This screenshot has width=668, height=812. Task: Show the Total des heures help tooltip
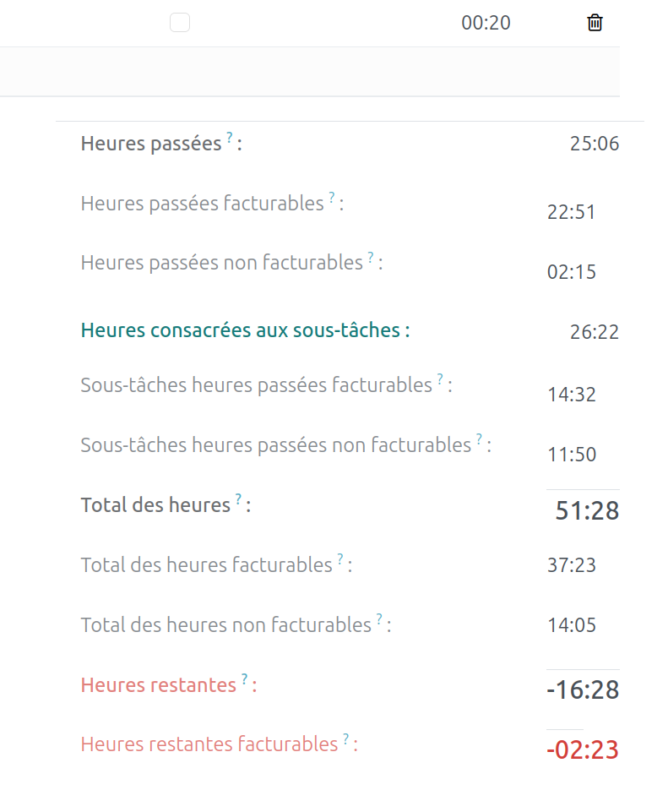pos(238,499)
